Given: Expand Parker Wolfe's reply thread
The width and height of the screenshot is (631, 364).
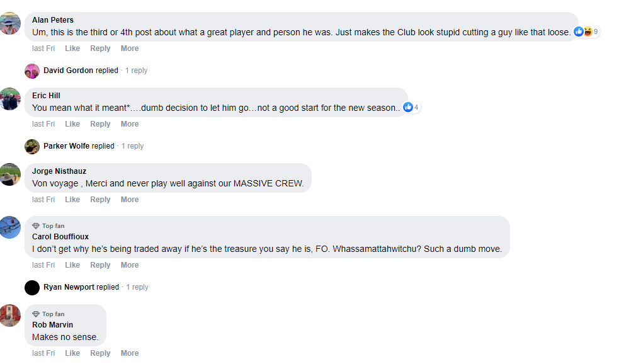Looking at the screenshot, I should click(132, 146).
